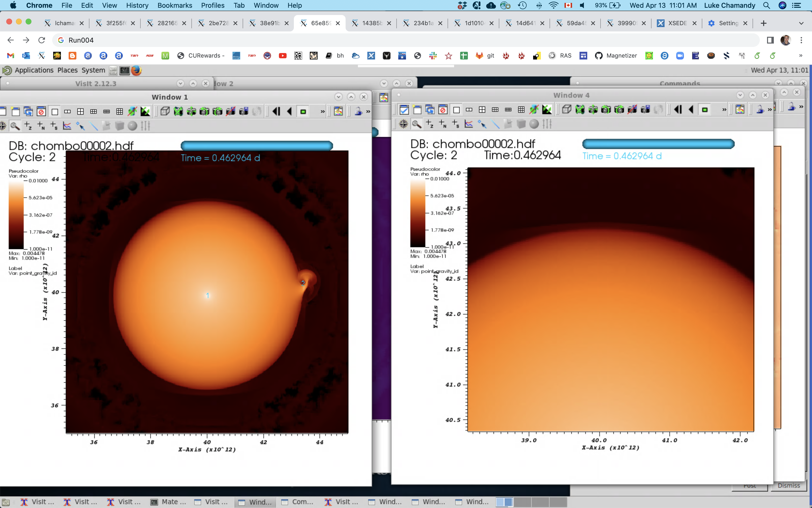Expand hidden animation controls in Window 4 toolbar
This screenshot has height=508, width=812.
724,110
